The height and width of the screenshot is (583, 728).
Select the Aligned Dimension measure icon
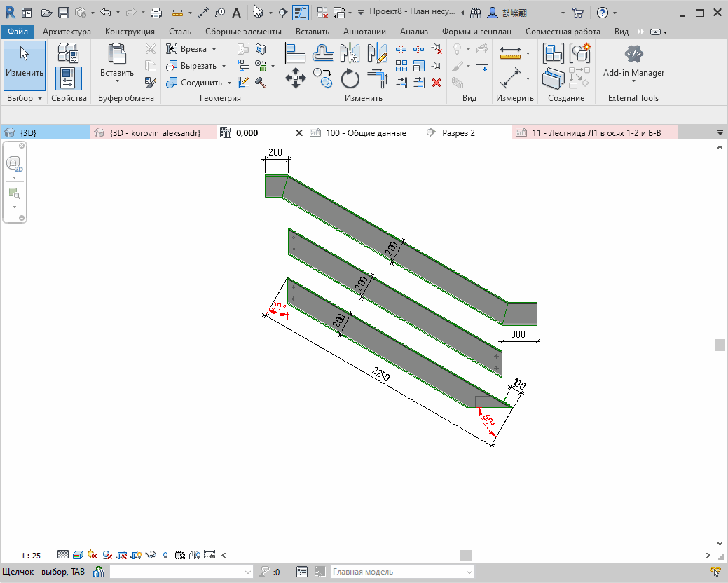(510, 78)
